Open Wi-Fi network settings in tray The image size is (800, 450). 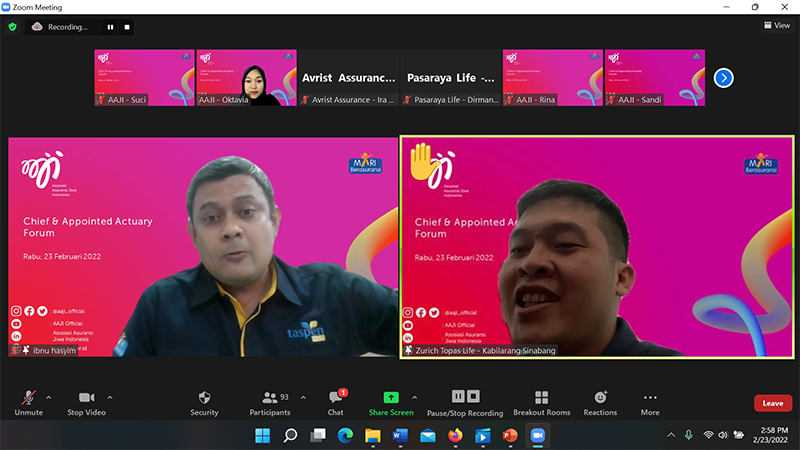[x=708, y=435]
